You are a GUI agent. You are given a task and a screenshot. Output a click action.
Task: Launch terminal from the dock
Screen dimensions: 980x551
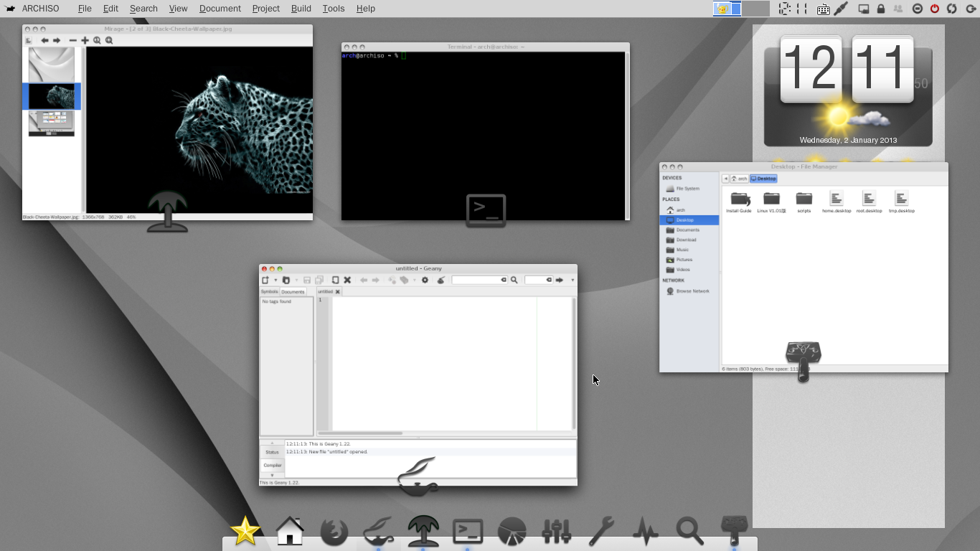(x=468, y=532)
